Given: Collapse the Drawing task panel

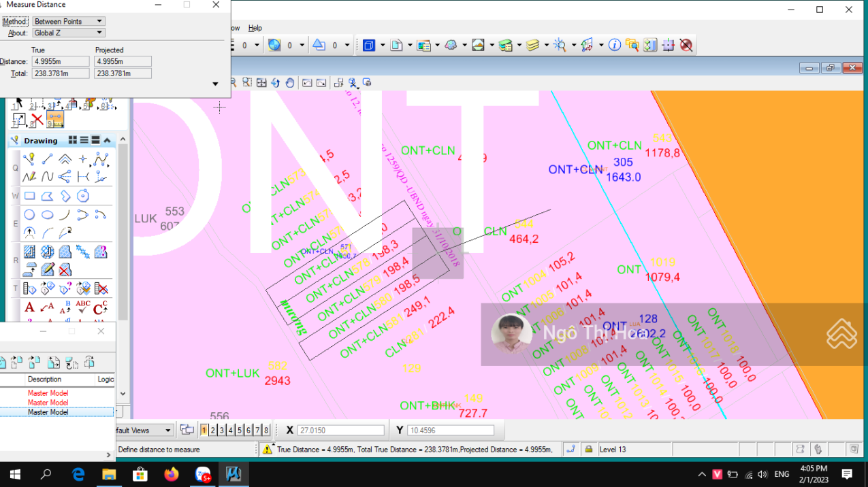Looking at the screenshot, I should pyautogui.click(x=107, y=140).
